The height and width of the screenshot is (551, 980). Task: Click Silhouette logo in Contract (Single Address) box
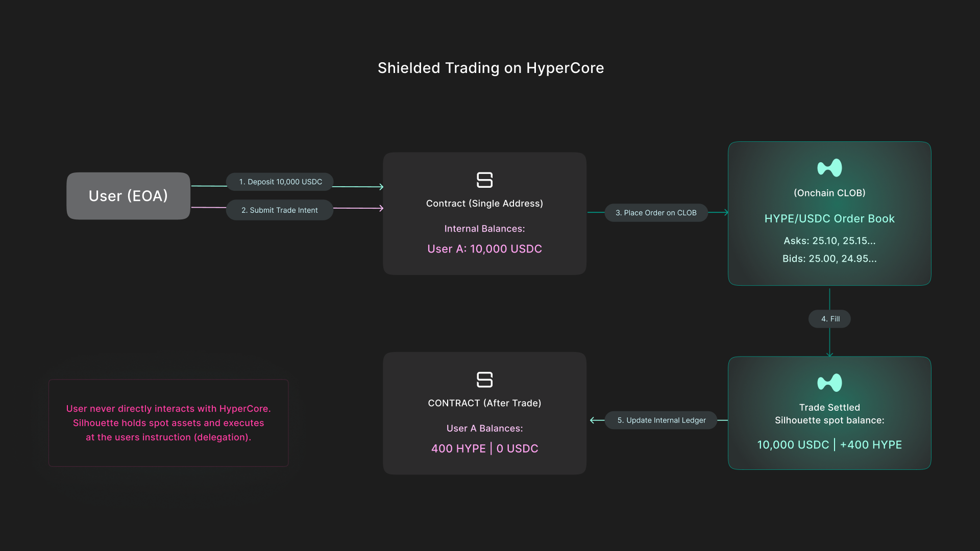tap(484, 180)
